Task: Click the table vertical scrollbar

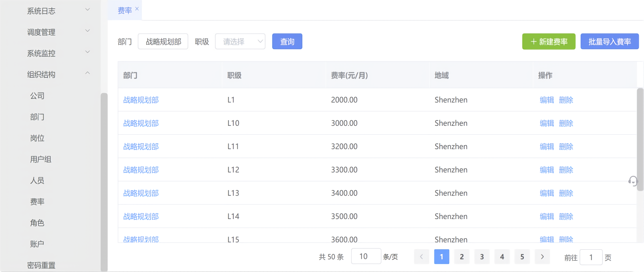Action: [x=640, y=139]
